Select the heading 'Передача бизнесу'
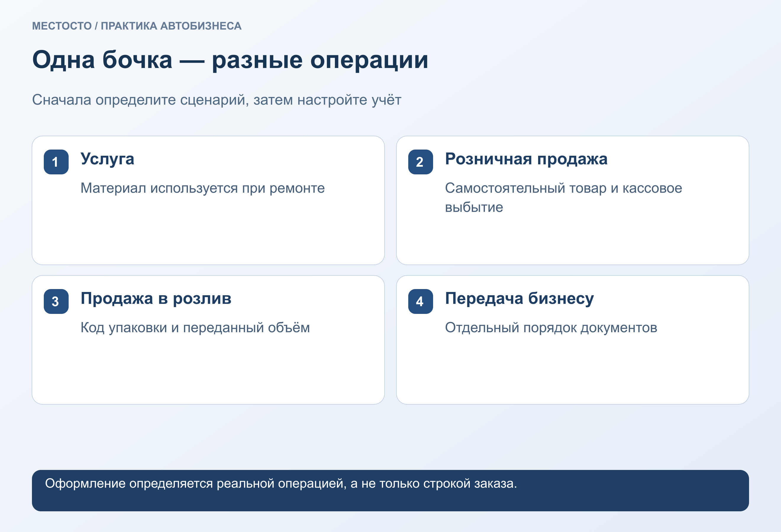Viewport: 781px width, 532px height. coord(519,299)
